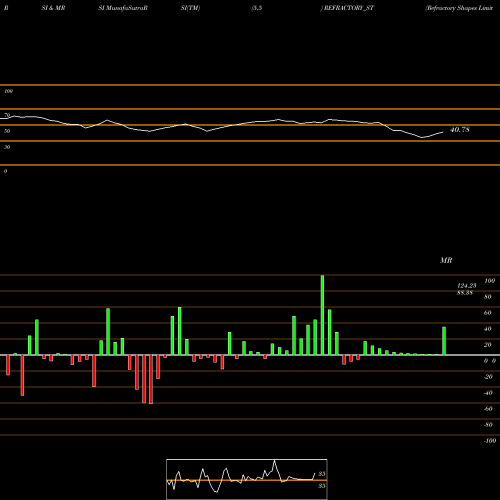Image resolution: width=500 pixels, height=500 pixels.
Task: Click the 30 level label on RSI axis
Action: pyautogui.click(x=7, y=147)
